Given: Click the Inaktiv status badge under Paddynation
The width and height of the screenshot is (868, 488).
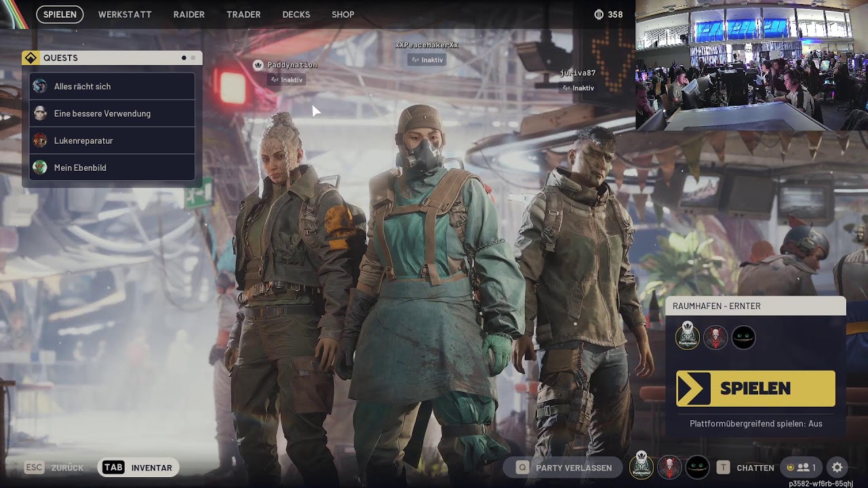Looking at the screenshot, I should pyautogui.click(x=286, y=80).
